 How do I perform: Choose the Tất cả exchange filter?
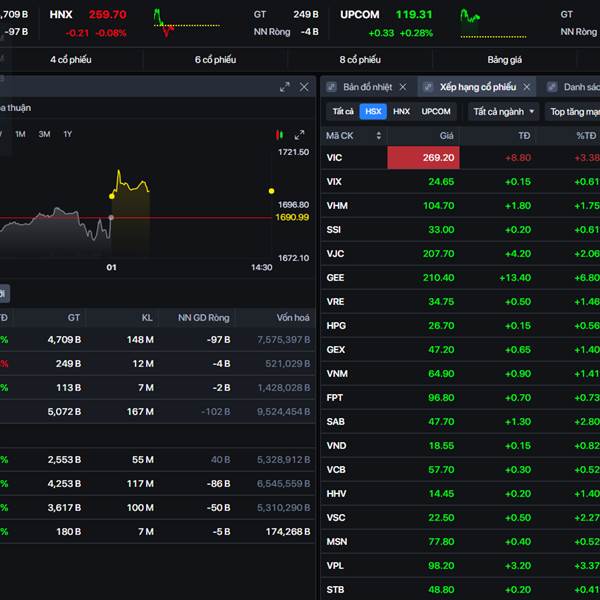coord(343,112)
